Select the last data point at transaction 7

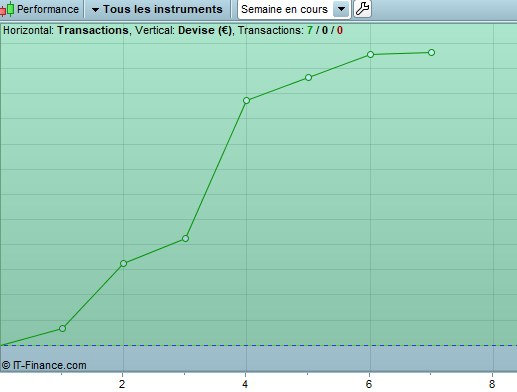click(x=431, y=52)
